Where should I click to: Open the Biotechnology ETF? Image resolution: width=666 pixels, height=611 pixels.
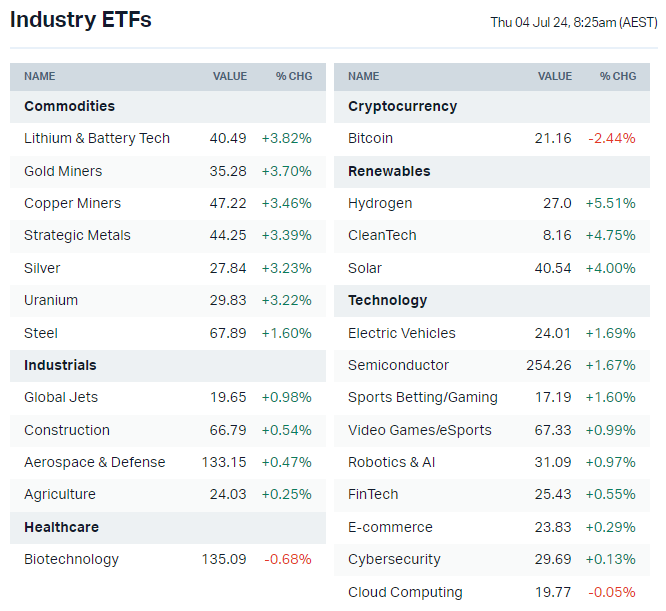pos(71,559)
